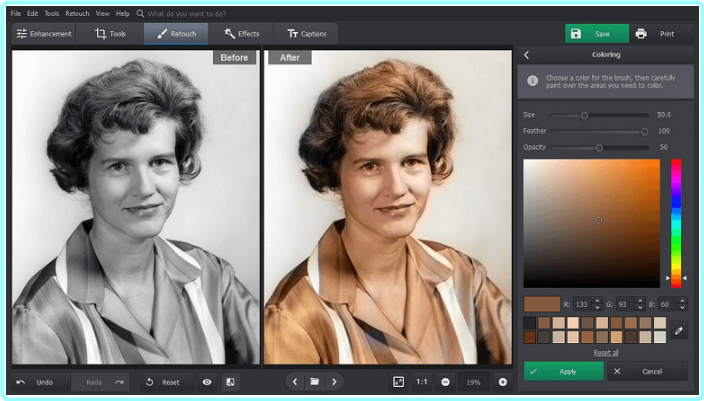
Task: Switch to the Captions tab
Action: click(306, 34)
